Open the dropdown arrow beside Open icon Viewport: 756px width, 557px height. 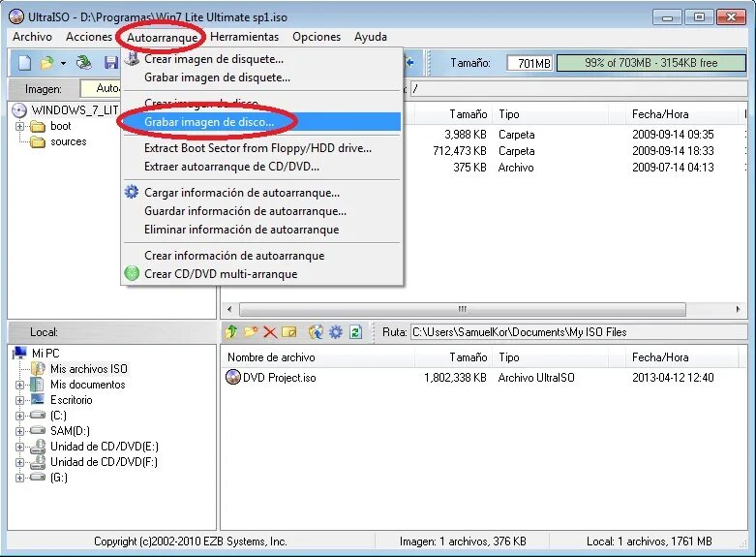click(x=63, y=63)
